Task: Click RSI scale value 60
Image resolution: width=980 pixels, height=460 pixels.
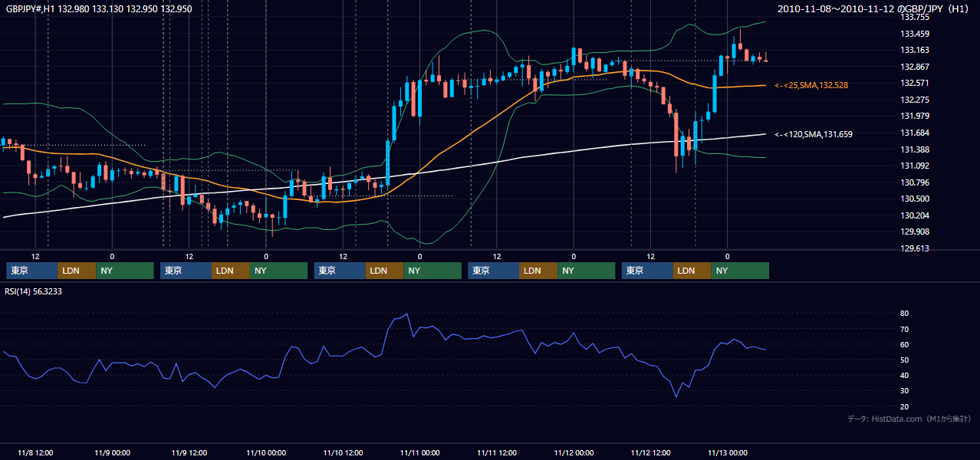Action: pos(905,344)
